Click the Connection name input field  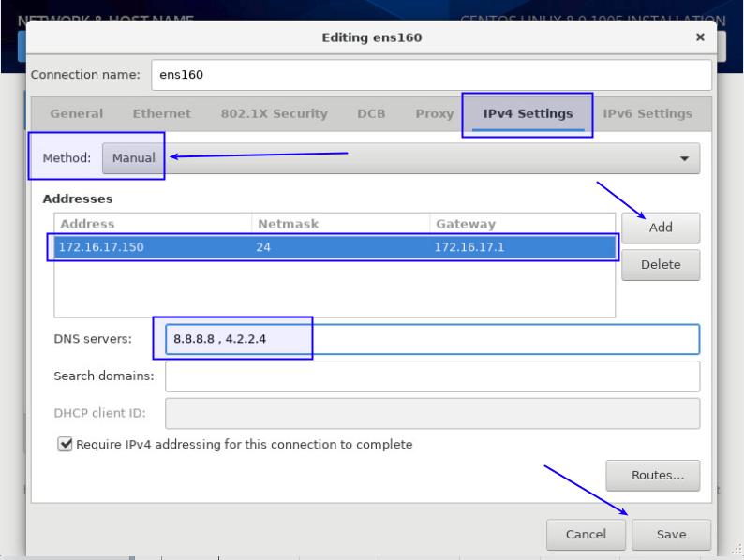click(431, 75)
